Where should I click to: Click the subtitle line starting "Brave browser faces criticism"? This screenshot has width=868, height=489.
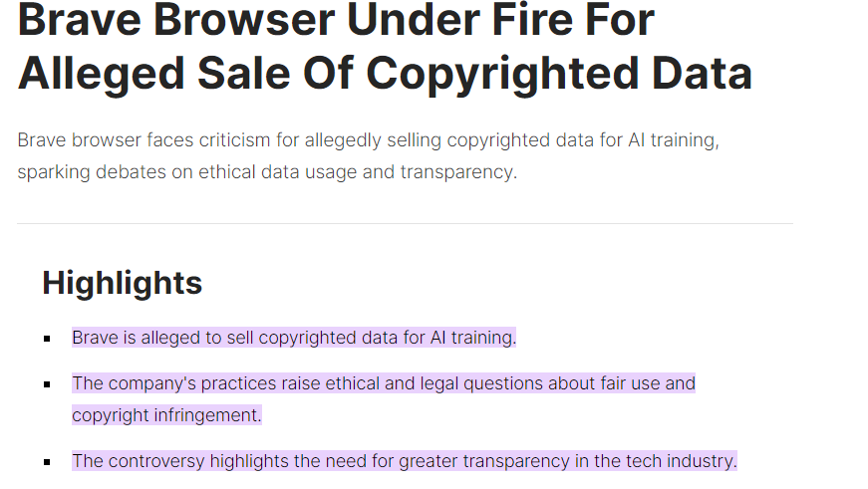tap(368, 140)
